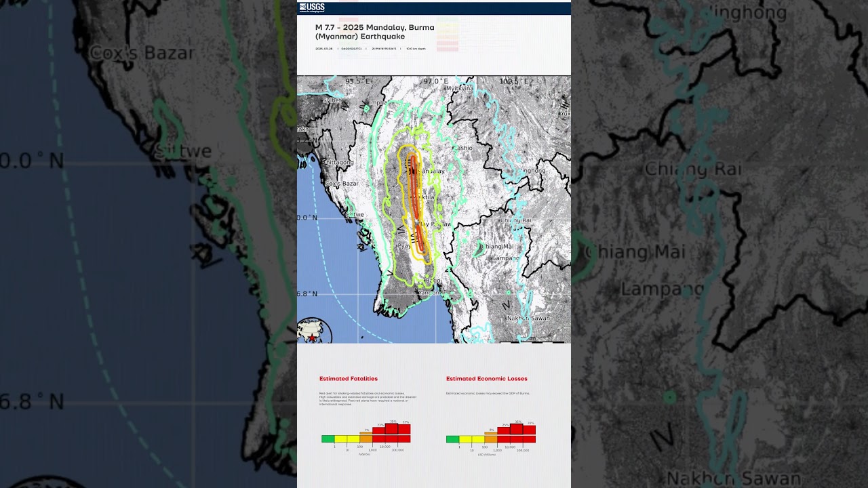Screen dimensions: 868x488
Task: Click the green segment of the fatalities scale
Action: (x=328, y=439)
